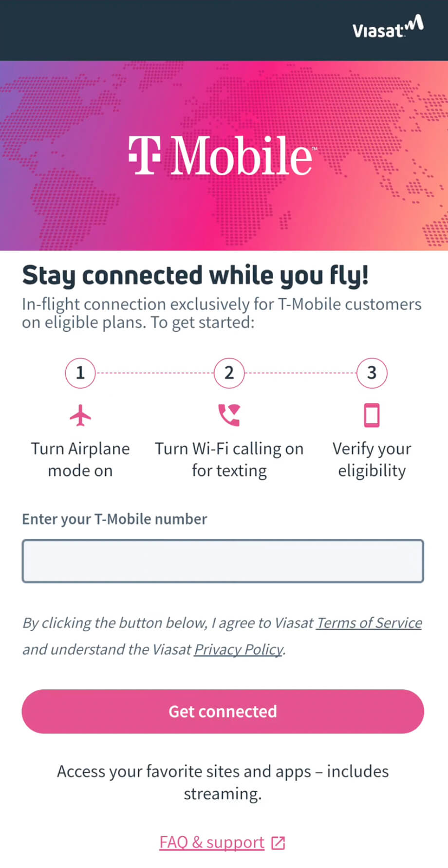
Task: Click the 'Verify your eligibility' label
Action: [372, 459]
